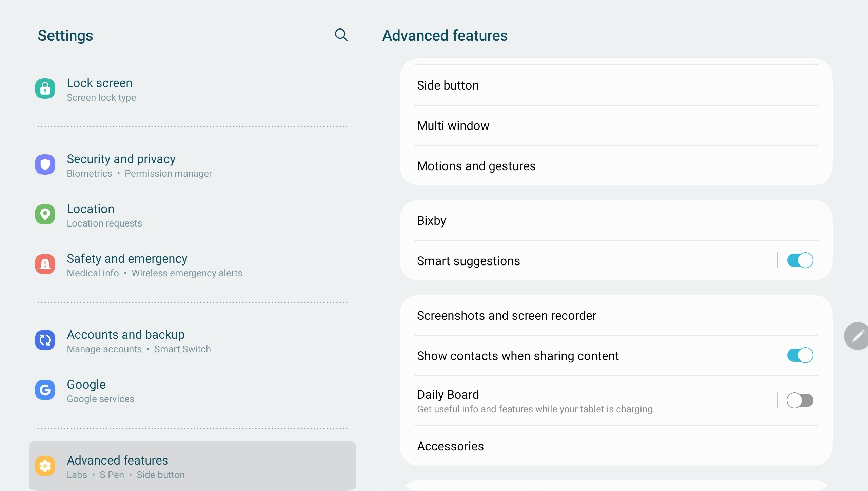Enable the Daily Board switch
This screenshot has height=491, width=868.
[800, 400]
